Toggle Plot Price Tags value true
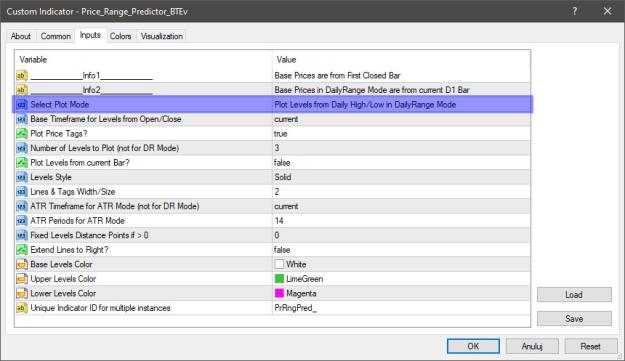The height and width of the screenshot is (361, 625). pyautogui.click(x=401, y=133)
